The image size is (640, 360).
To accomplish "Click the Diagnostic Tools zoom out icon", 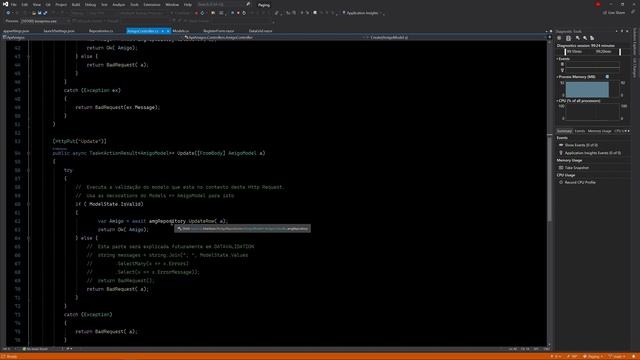I will pos(585,38).
